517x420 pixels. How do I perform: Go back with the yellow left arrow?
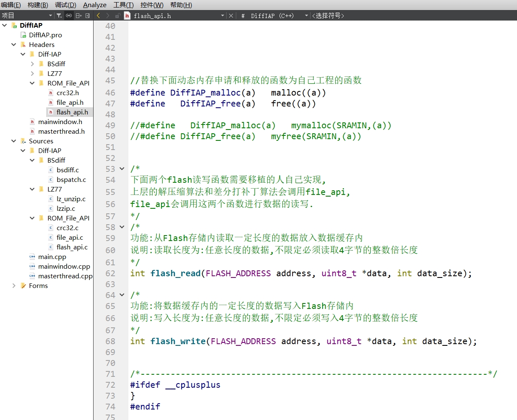(98, 16)
